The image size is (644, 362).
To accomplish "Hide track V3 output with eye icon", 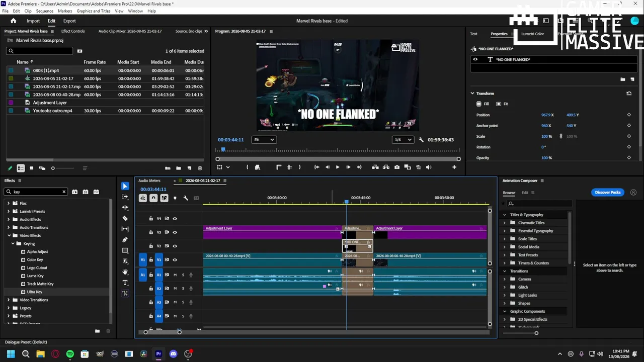I will (175, 232).
